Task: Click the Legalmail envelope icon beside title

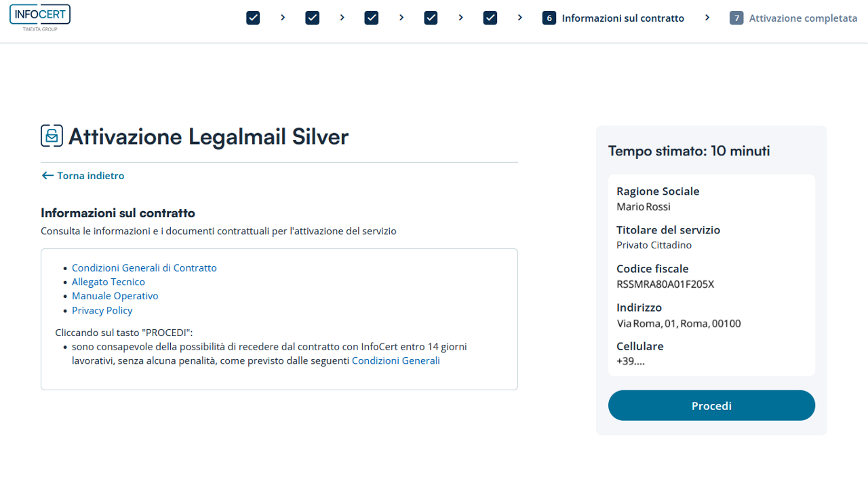Action: click(52, 136)
